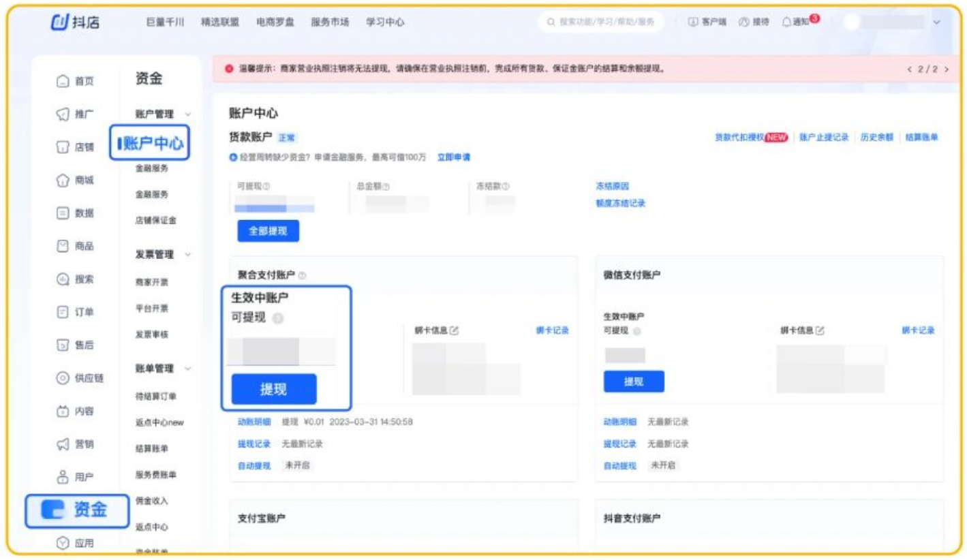The image size is (967, 560).
Task: Open 电商罗盘 in top navigation
Action: 275,22
